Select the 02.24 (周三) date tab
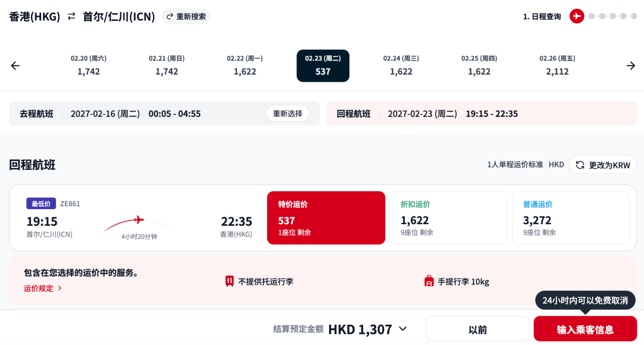Viewport: 644px width, 345px height. (401, 66)
